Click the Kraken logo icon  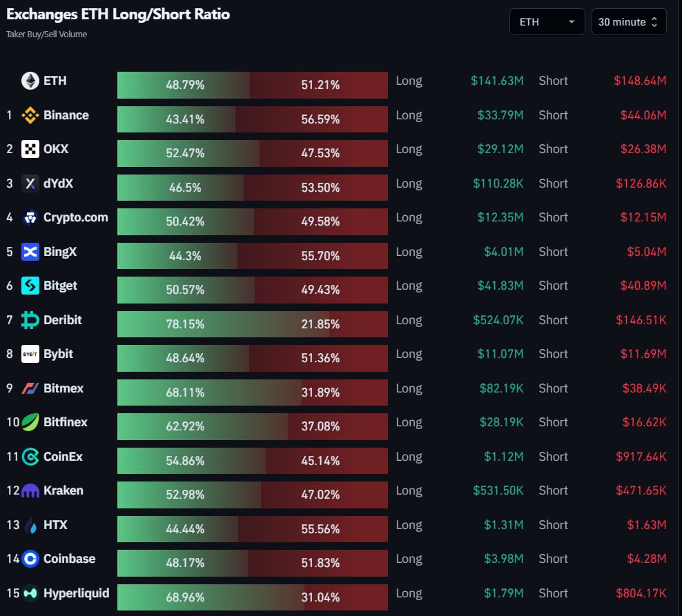pos(30,491)
